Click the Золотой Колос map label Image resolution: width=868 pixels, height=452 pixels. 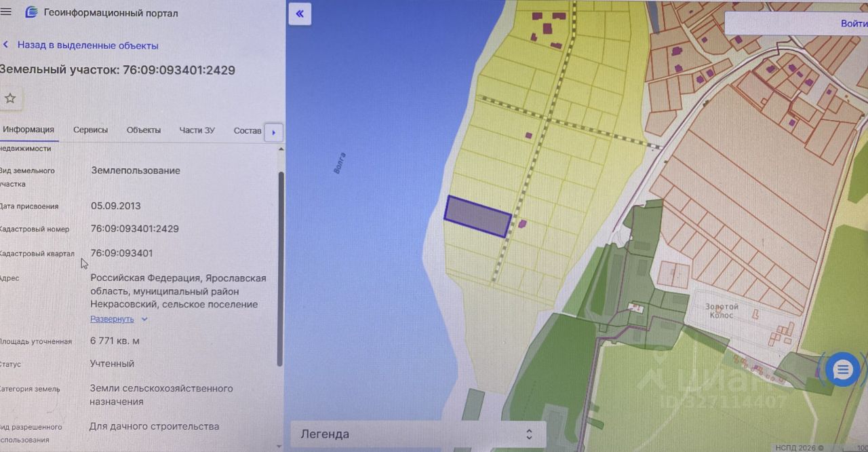point(722,312)
